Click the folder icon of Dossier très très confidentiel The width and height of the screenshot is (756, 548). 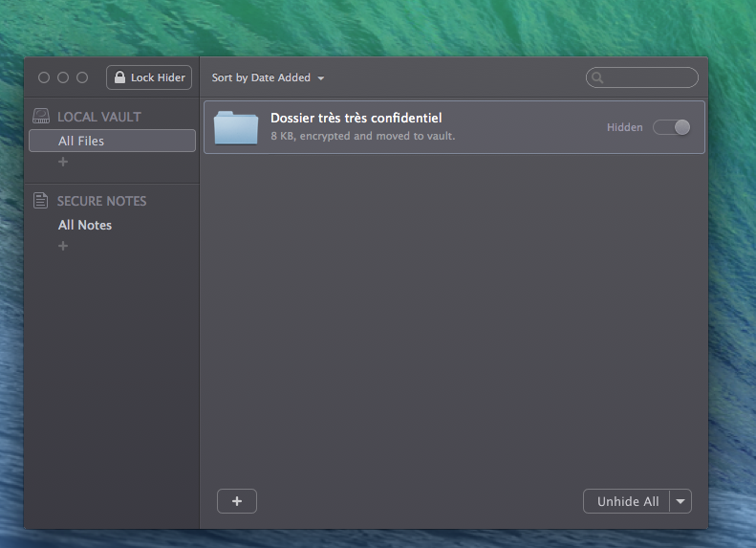(x=236, y=127)
